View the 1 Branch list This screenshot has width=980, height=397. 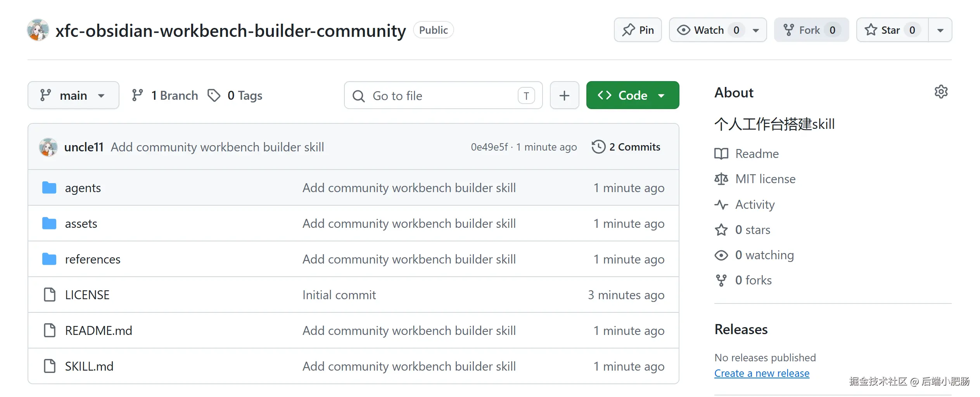click(165, 95)
